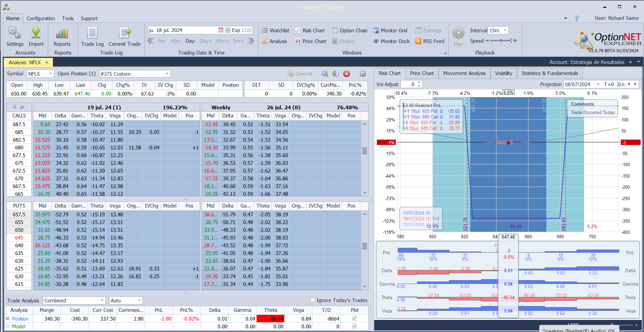
Task: Click the 2Ln projection lines button
Action: 620,84
